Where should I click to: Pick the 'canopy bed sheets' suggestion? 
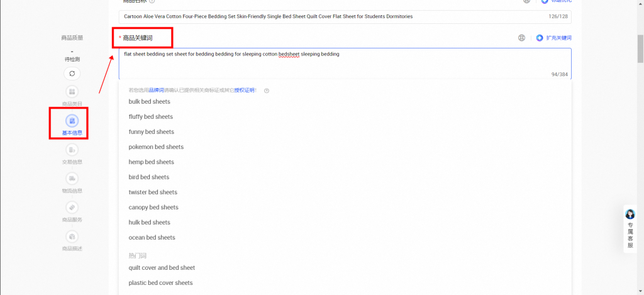pyautogui.click(x=153, y=208)
